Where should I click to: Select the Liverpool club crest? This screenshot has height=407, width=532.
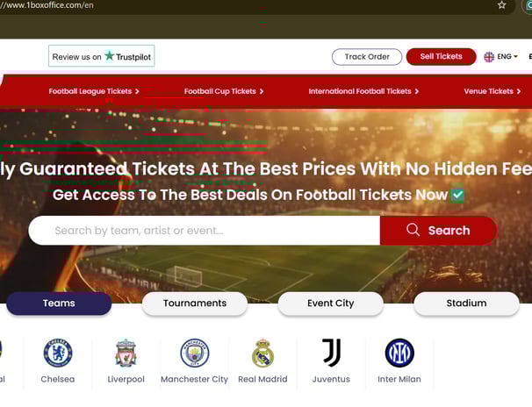point(126,353)
